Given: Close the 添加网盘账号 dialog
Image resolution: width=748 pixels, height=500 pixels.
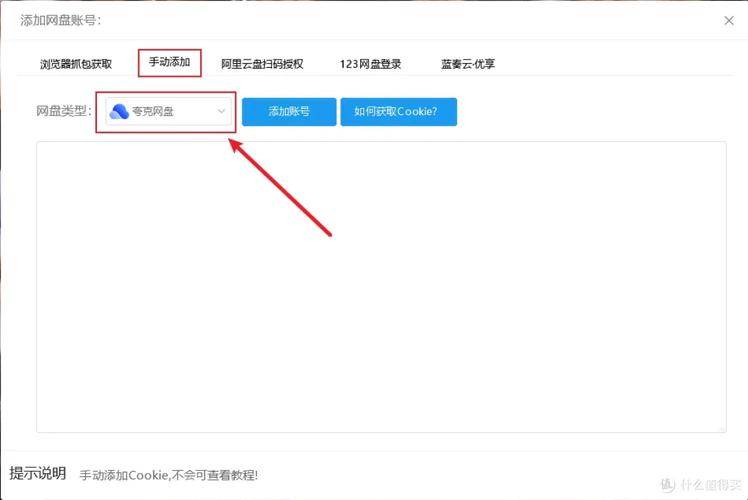Looking at the screenshot, I should pyautogui.click(x=729, y=21).
